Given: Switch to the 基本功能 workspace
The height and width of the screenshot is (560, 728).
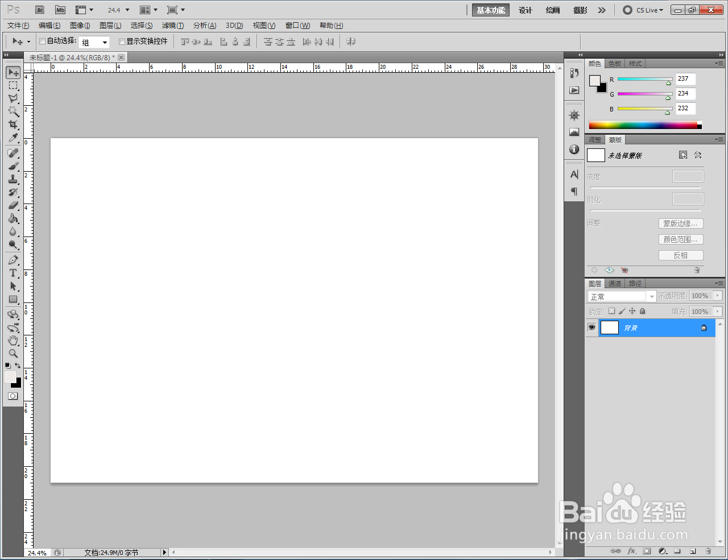Looking at the screenshot, I should point(491,10).
